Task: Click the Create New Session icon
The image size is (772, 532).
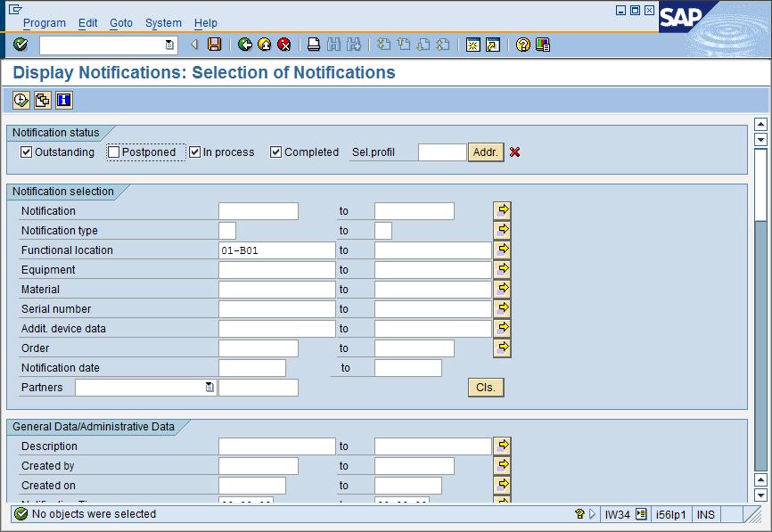Action: pyautogui.click(x=472, y=45)
